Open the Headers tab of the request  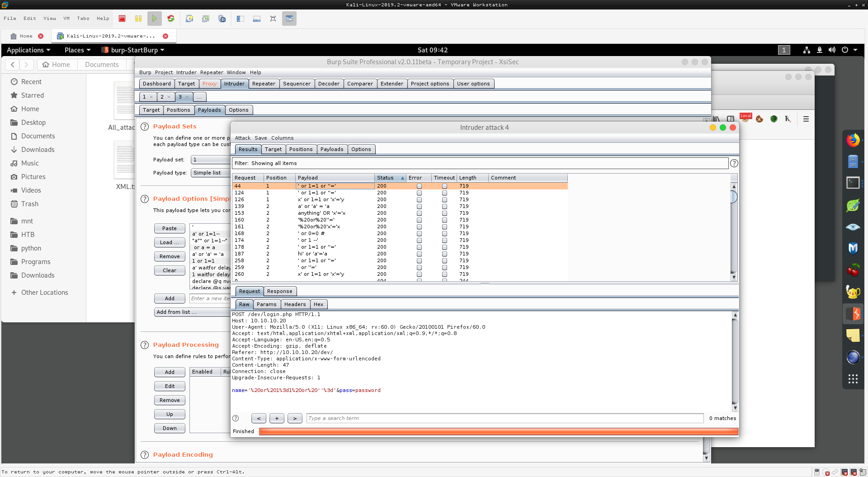pyautogui.click(x=295, y=304)
